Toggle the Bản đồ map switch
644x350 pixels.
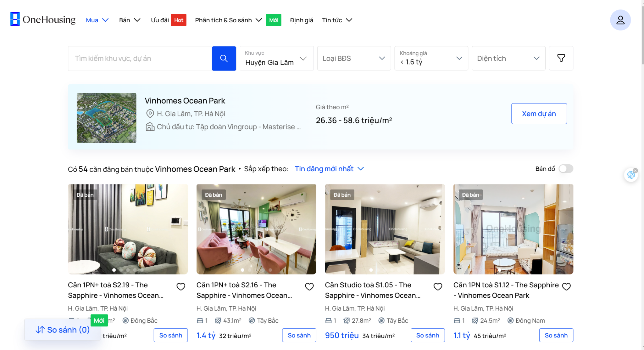(566, 169)
